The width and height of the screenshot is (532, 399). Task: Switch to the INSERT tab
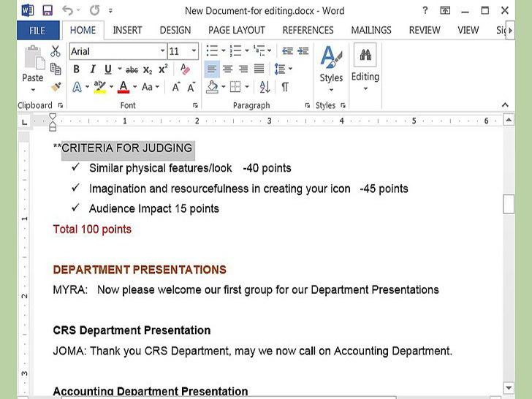127,30
